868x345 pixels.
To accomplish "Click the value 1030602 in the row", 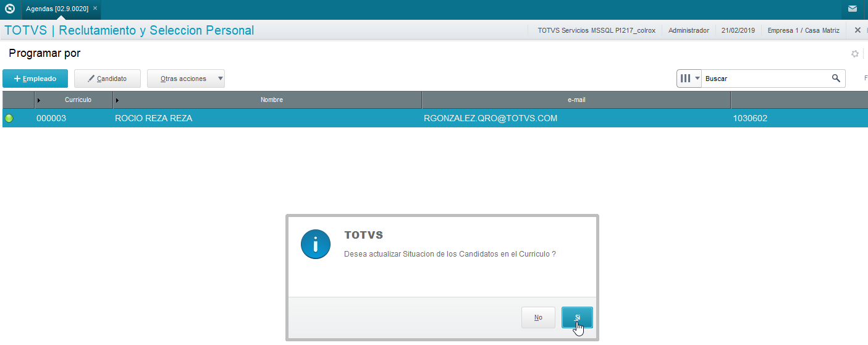I will [x=750, y=118].
